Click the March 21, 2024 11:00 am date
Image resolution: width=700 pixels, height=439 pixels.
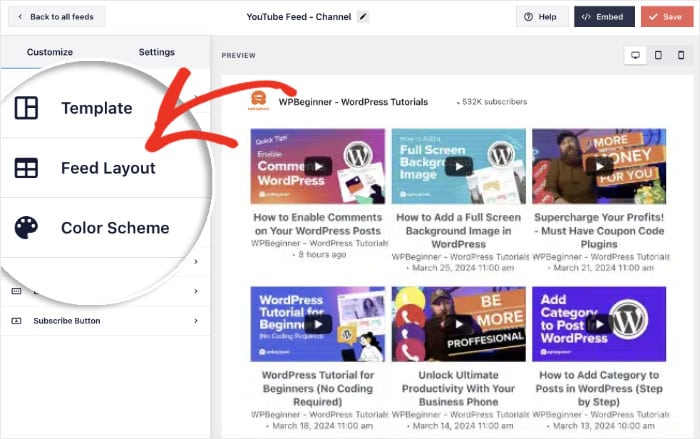pos(604,268)
